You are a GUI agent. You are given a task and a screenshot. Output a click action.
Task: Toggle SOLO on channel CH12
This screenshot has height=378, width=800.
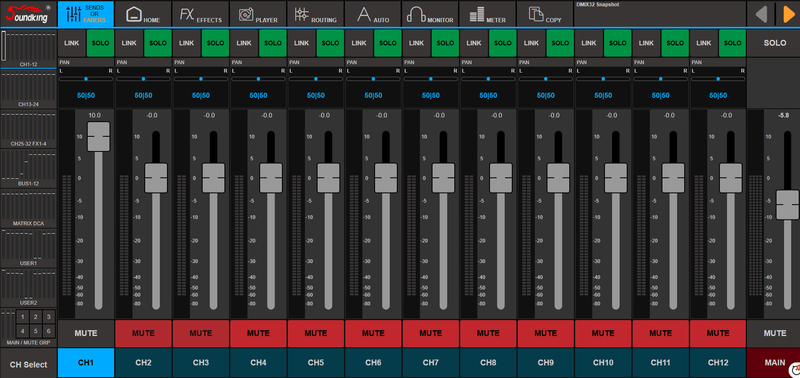(732, 43)
